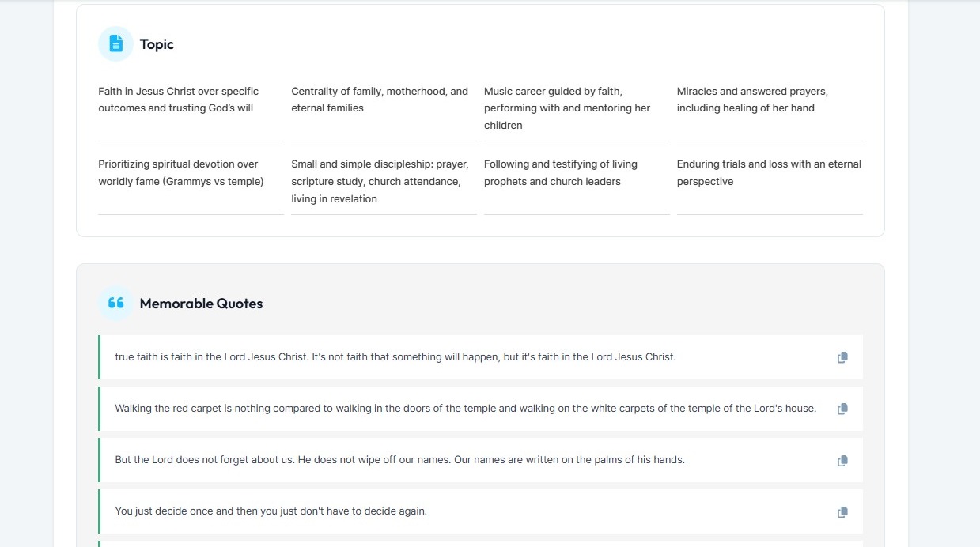980x547 pixels.
Task: Copy the 'Walking the red carpet' quote
Action: click(842, 409)
